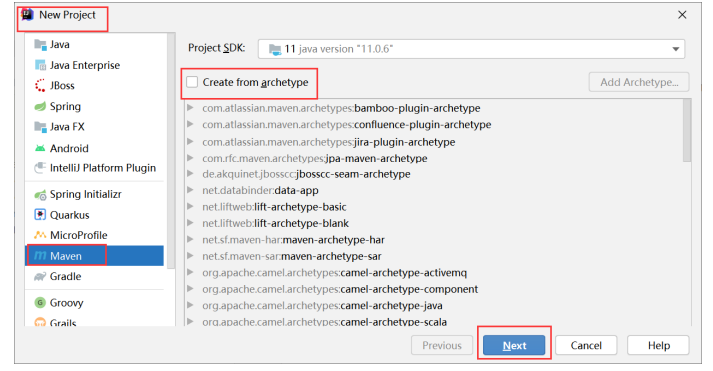Click the Maven m icon

pos(40,256)
